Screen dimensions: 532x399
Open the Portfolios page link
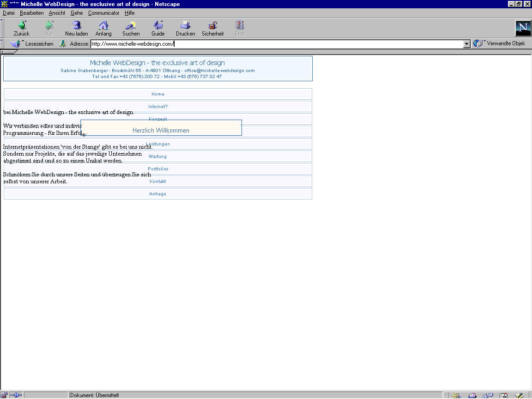pyautogui.click(x=158, y=169)
